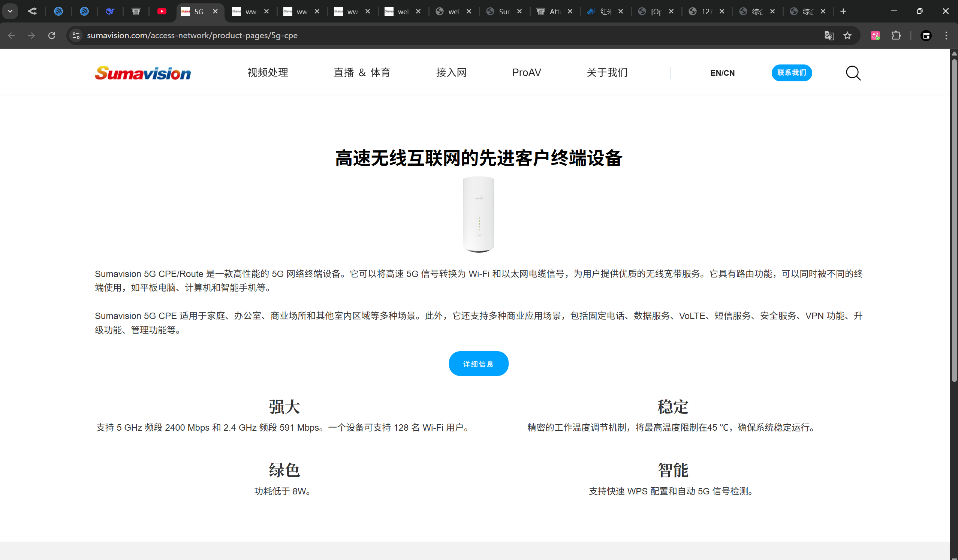
Task: Click the website search magnifier icon
Action: [853, 73]
